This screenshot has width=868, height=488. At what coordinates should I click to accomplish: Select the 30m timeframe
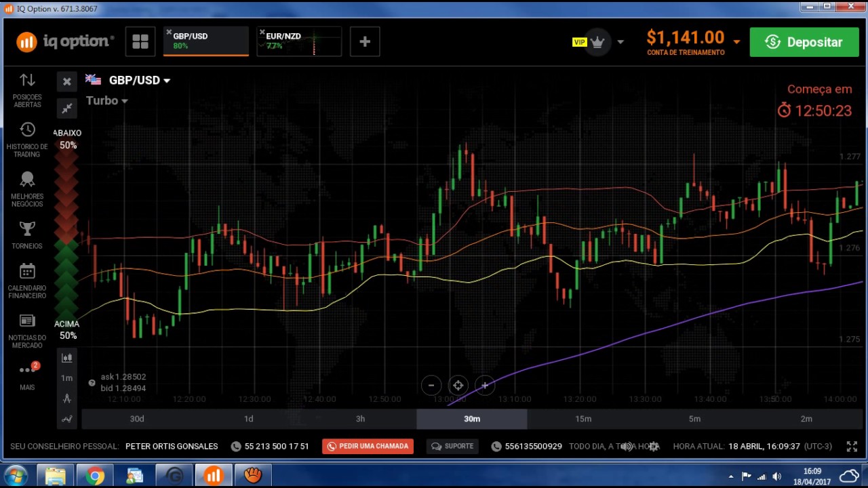[x=472, y=419]
